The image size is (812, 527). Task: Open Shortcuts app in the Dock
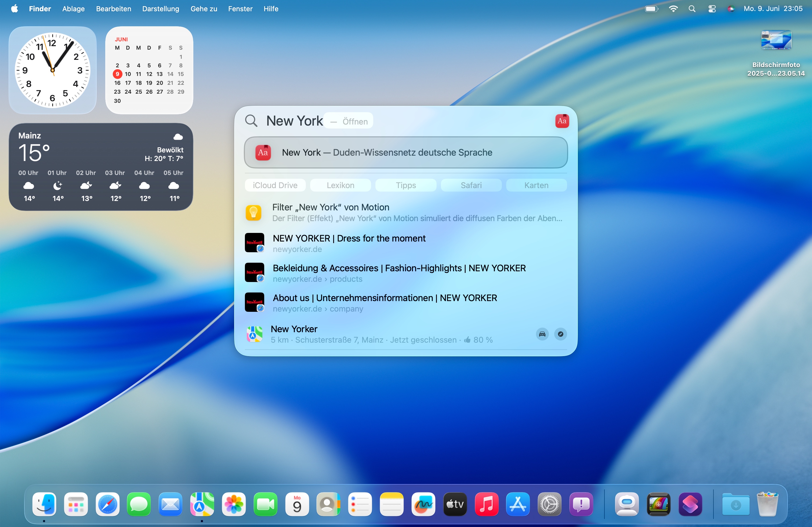690,504
